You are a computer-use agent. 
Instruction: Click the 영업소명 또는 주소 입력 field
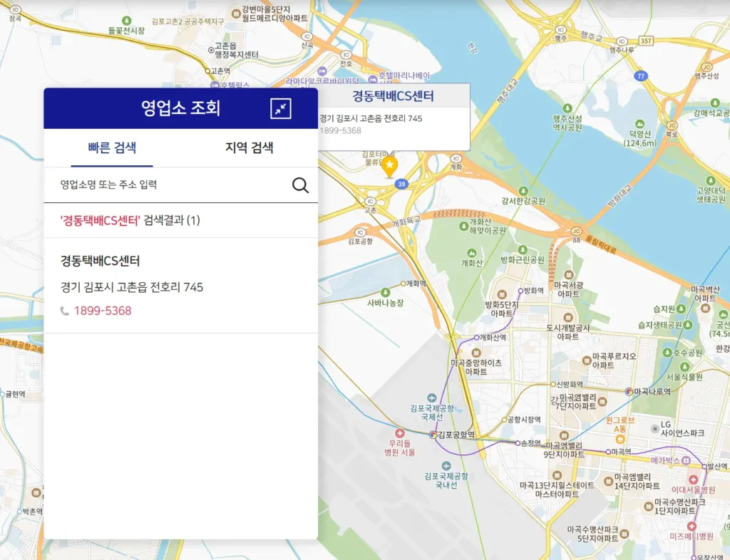pos(164,185)
